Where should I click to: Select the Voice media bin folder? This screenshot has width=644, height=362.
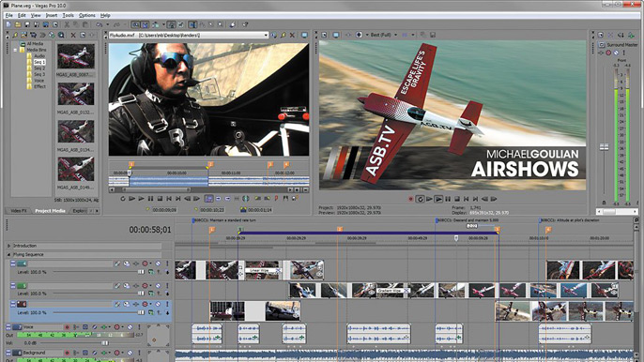pos(39,81)
